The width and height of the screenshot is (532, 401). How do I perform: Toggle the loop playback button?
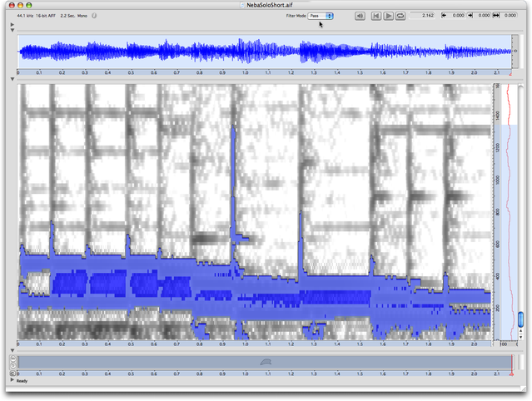click(400, 16)
